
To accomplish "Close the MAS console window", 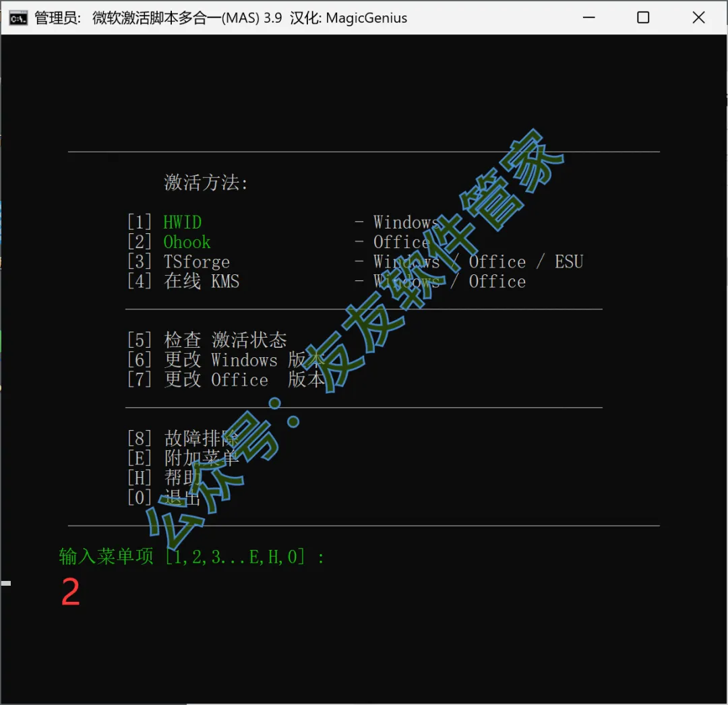I will point(698,18).
